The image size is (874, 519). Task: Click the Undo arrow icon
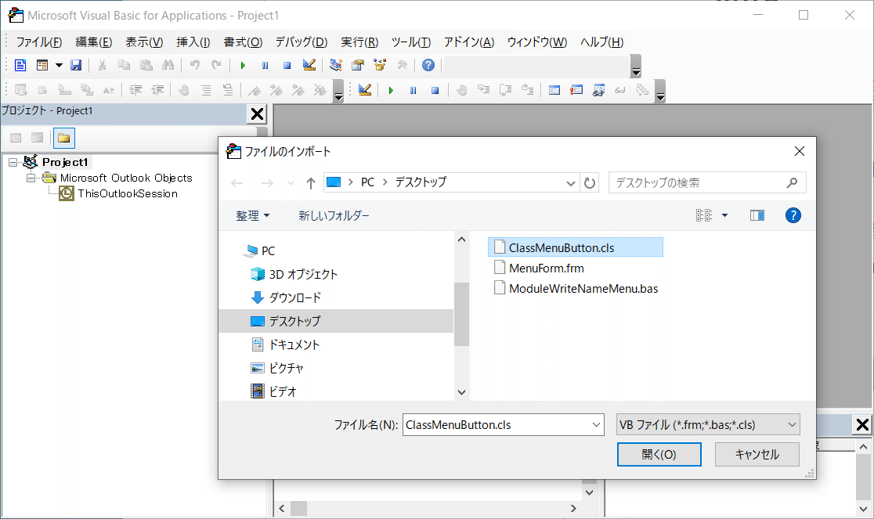click(194, 65)
